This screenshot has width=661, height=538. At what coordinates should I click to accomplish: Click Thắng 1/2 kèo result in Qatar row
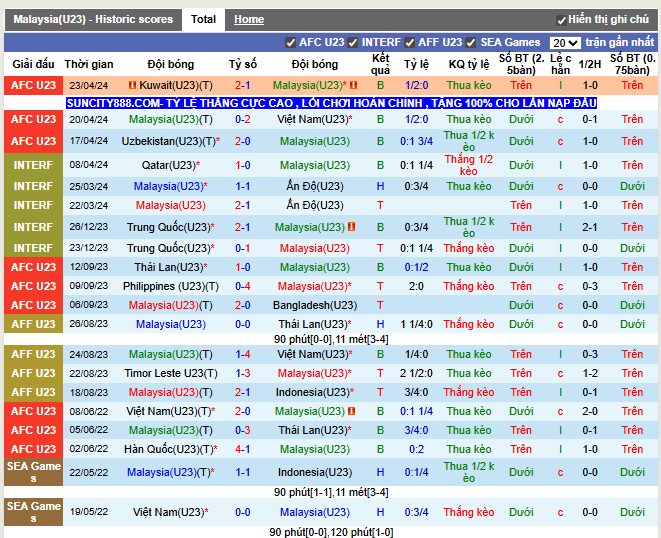[x=469, y=165]
